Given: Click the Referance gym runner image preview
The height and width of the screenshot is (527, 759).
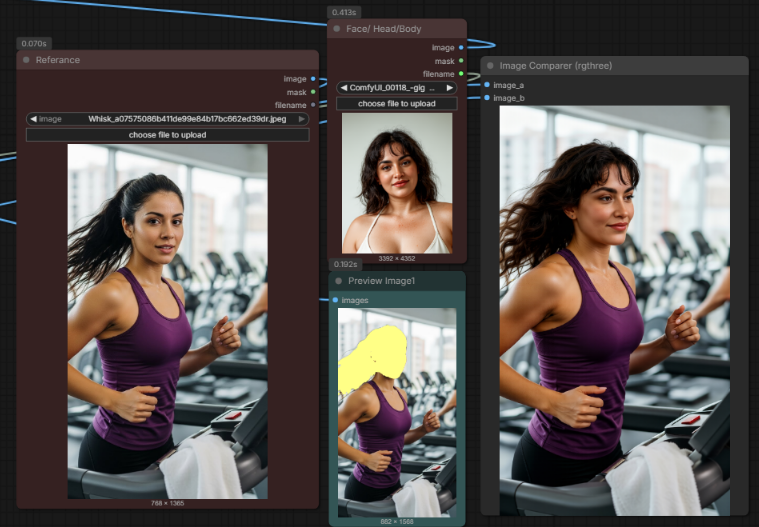Looking at the screenshot, I should (x=167, y=321).
